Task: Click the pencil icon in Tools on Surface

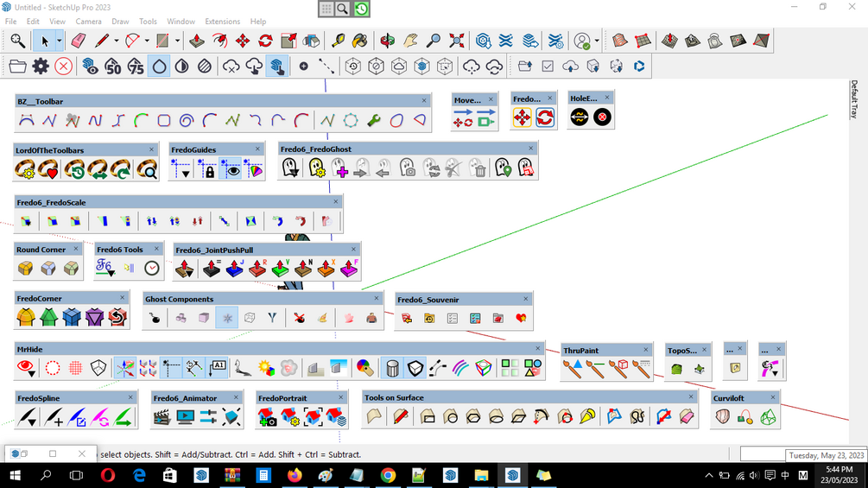Action: (401, 416)
